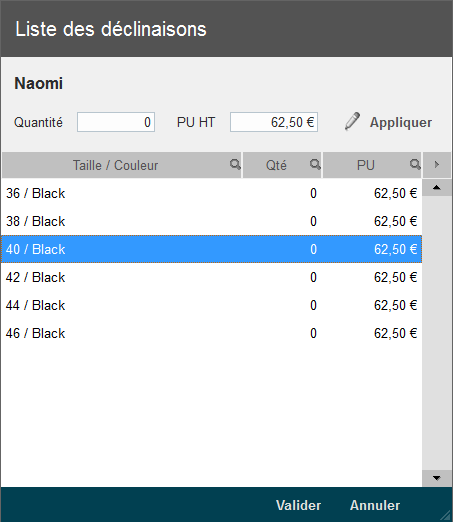
Task: Expand columns with the header right arrow
Action: point(437,165)
